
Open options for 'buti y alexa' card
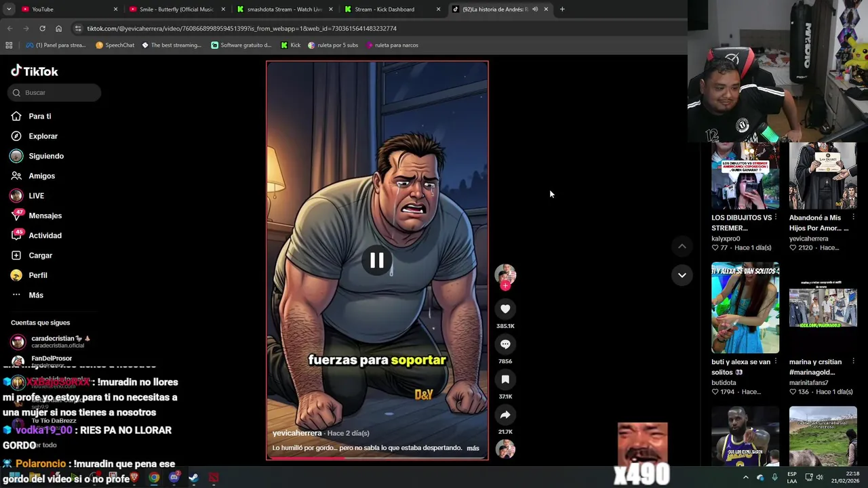click(x=776, y=362)
